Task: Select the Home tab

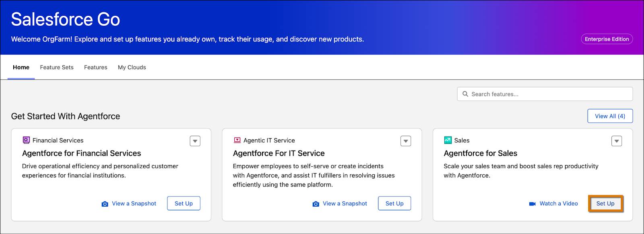Action: click(21, 67)
